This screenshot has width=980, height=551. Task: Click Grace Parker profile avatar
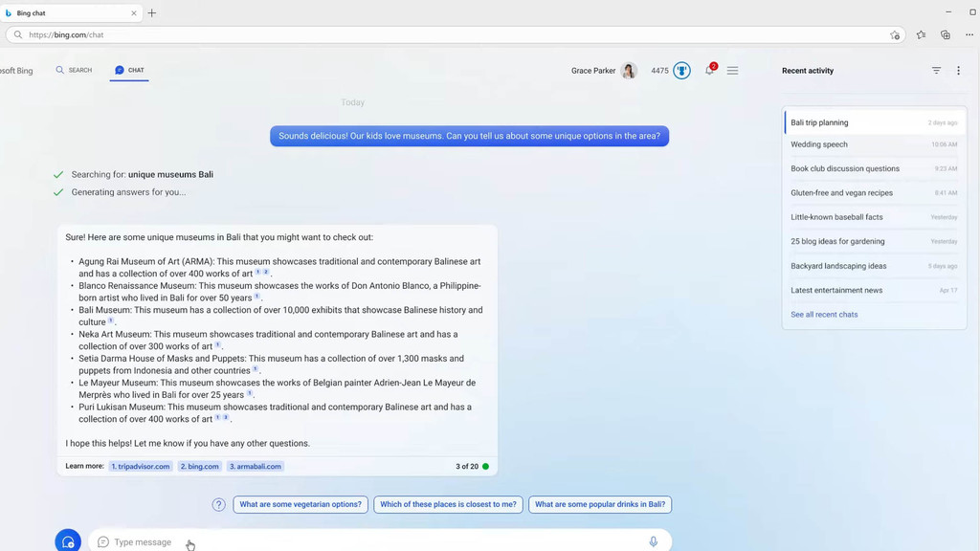point(629,71)
